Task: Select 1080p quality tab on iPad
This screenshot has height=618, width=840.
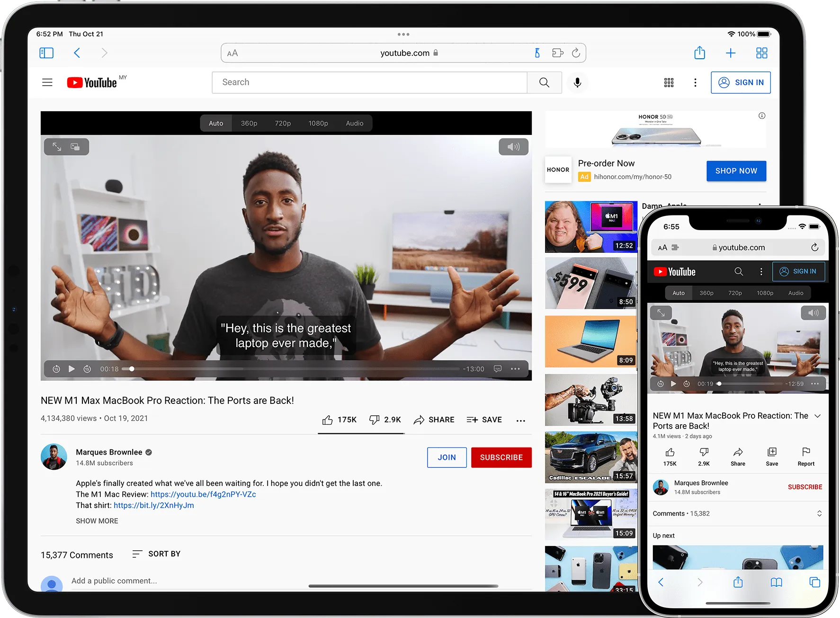Action: pos(318,123)
